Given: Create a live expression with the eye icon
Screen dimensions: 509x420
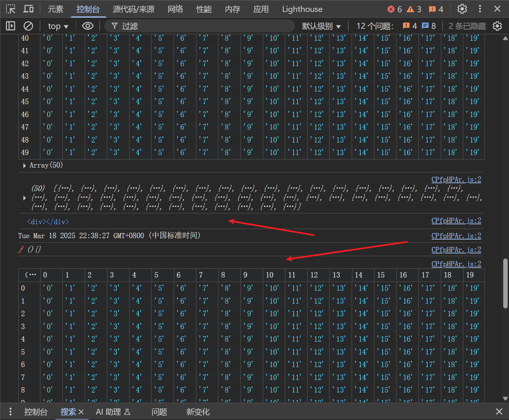Looking at the screenshot, I should coord(87,26).
